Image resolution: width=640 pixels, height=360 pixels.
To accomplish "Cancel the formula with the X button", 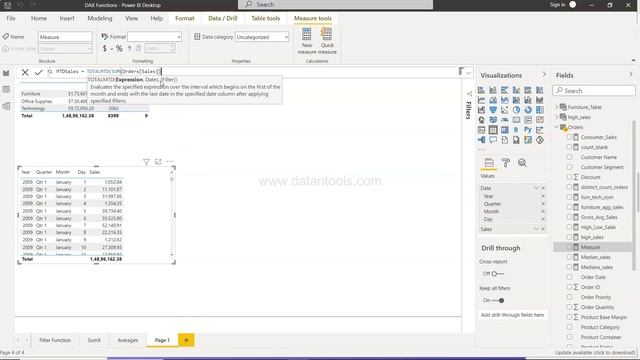I will [25, 72].
